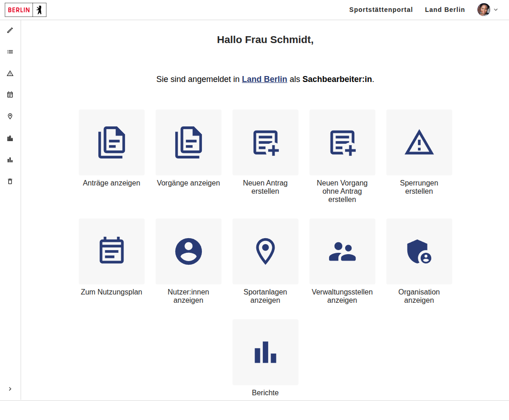Screen dimensions: 509x420
Task: Select Land Berlin in the top navigation
Action: click(444, 10)
